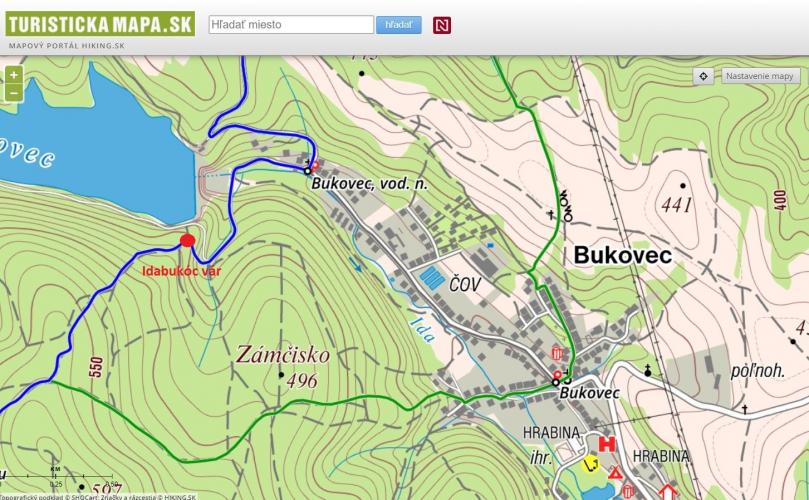Screen dimensions: 809x500
Task: Click the red up-arrow icon near Hrabina
Action: 668,491
